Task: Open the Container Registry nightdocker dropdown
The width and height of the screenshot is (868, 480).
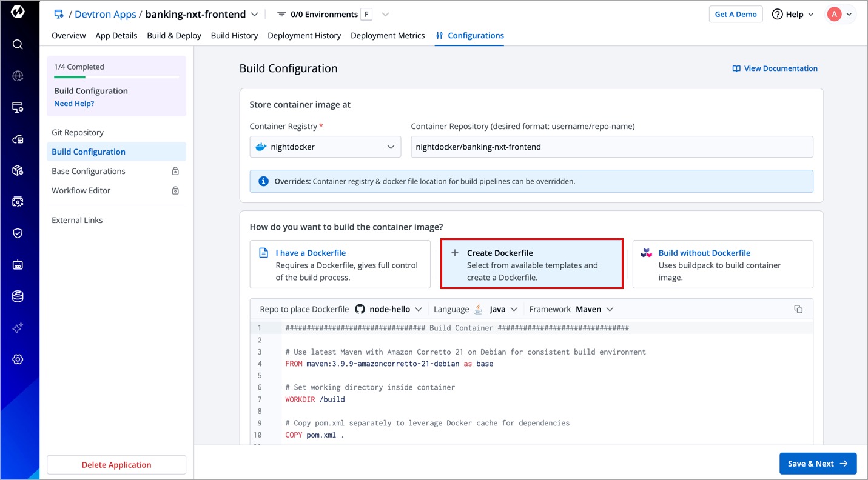Action: [x=325, y=147]
